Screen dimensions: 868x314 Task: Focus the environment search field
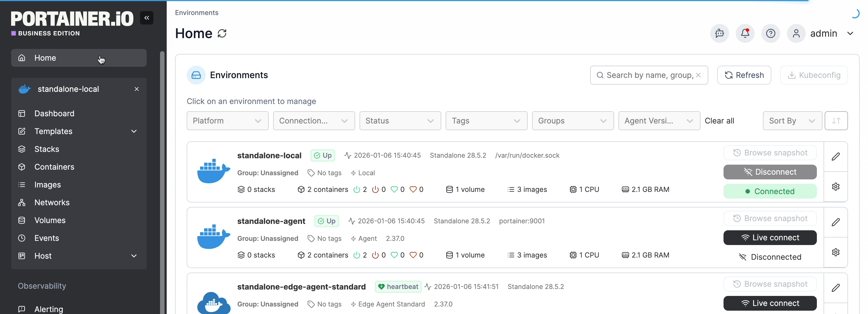(x=647, y=75)
